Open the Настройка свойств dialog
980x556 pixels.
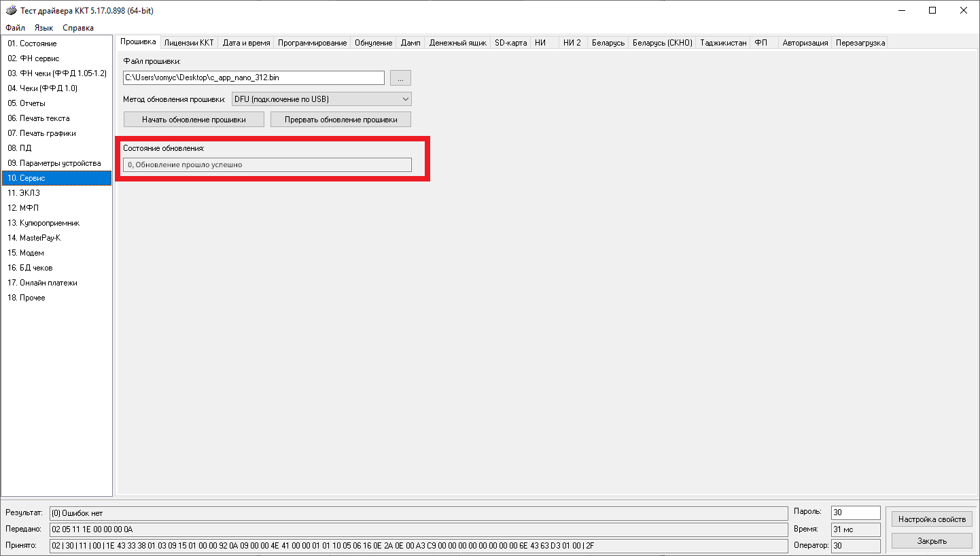tap(931, 519)
